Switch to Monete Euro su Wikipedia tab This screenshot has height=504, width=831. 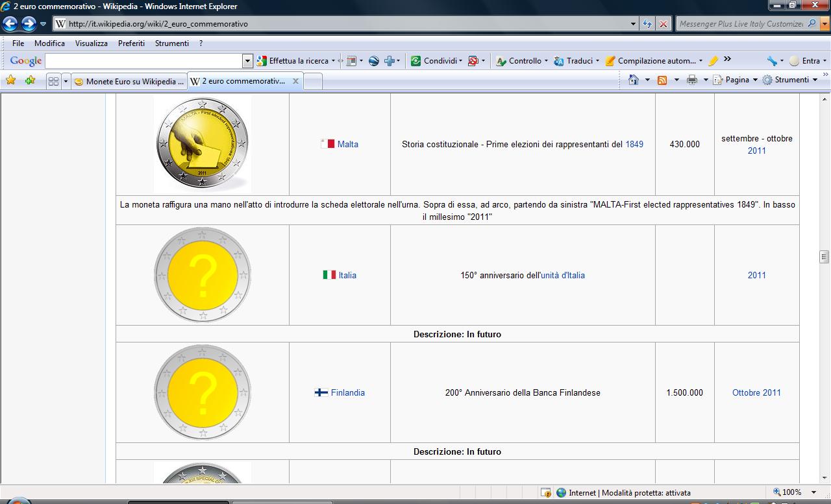(129, 81)
